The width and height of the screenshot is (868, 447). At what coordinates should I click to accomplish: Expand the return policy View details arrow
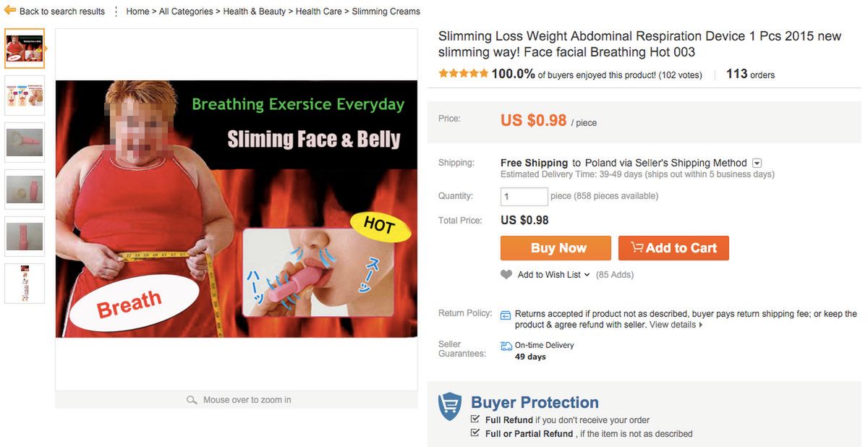tap(701, 325)
